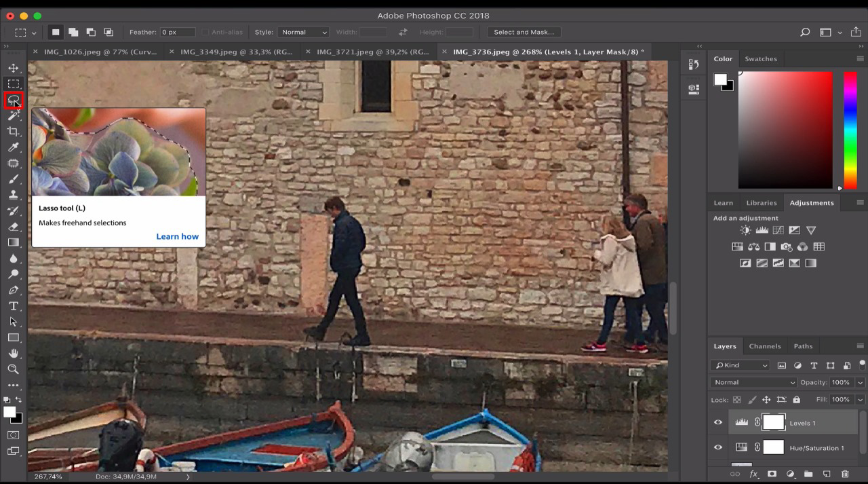
Task: Select the Move tool
Action: click(13, 68)
